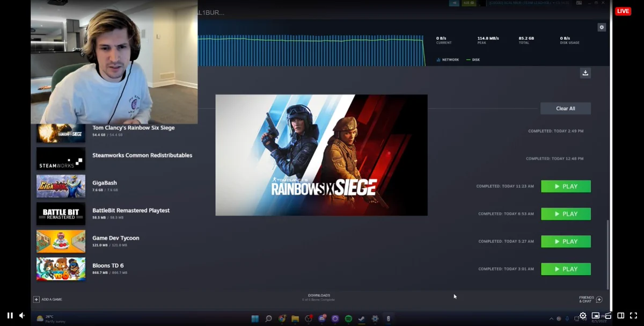Screen dimensions: 644x326
Task: Play GigaBash
Action: pos(566,186)
